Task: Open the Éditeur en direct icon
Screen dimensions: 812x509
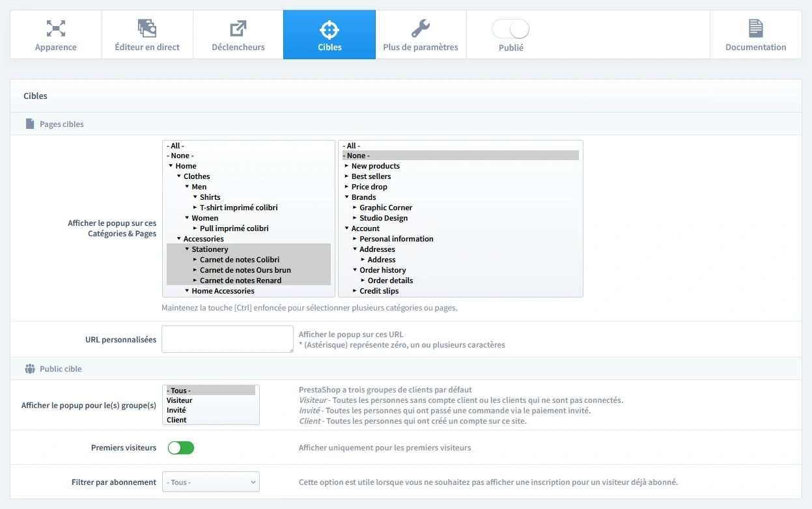Action: click(x=147, y=29)
